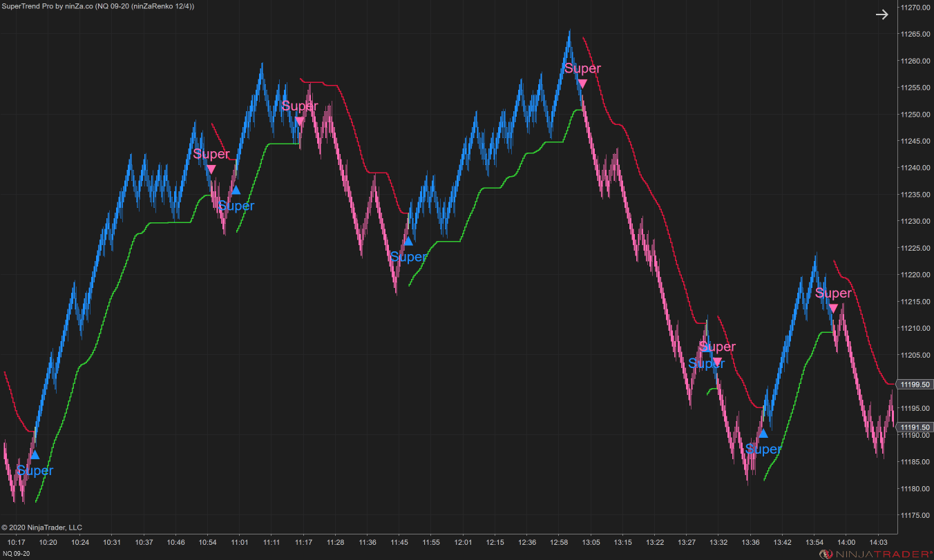Click the 11175.00 price axis label
Viewport: 934px width, 560px height.
(x=917, y=515)
